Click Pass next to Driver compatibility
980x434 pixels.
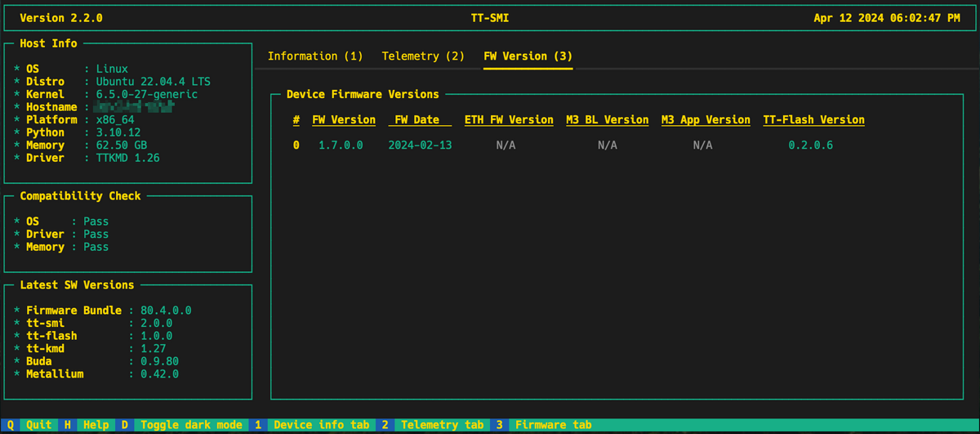click(x=96, y=235)
